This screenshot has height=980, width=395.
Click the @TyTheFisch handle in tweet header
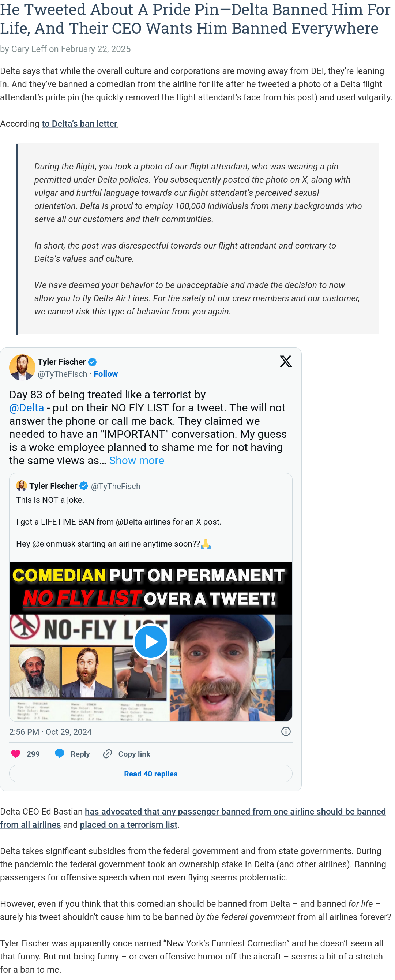pos(62,374)
